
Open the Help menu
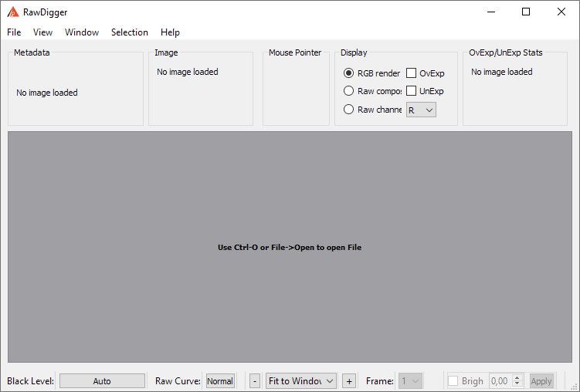pos(170,32)
